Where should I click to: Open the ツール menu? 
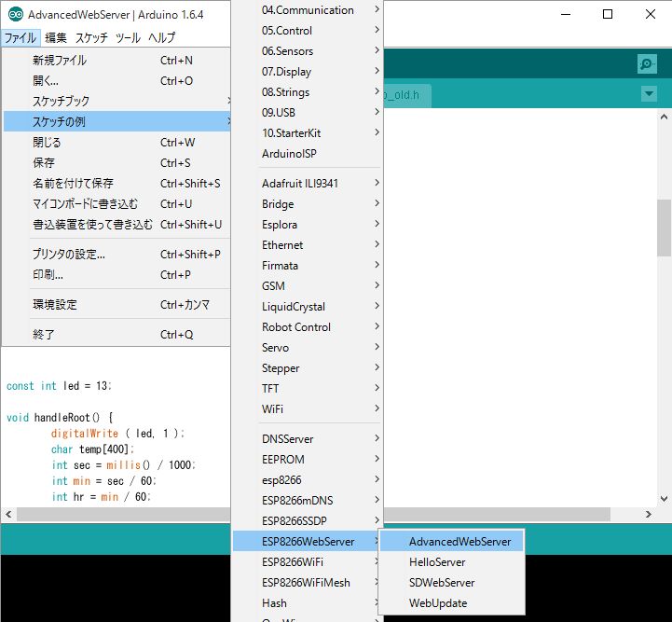[128, 37]
